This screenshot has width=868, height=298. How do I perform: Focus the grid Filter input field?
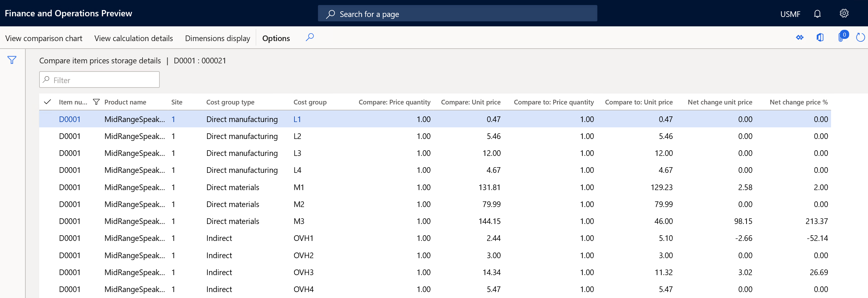pos(99,80)
